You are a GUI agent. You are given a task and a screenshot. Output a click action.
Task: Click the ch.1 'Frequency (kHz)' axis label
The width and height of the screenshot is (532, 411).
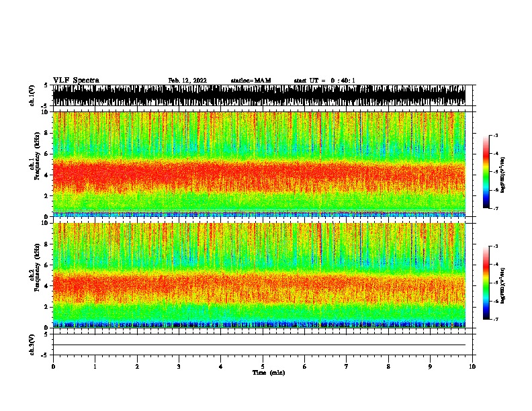coord(37,156)
